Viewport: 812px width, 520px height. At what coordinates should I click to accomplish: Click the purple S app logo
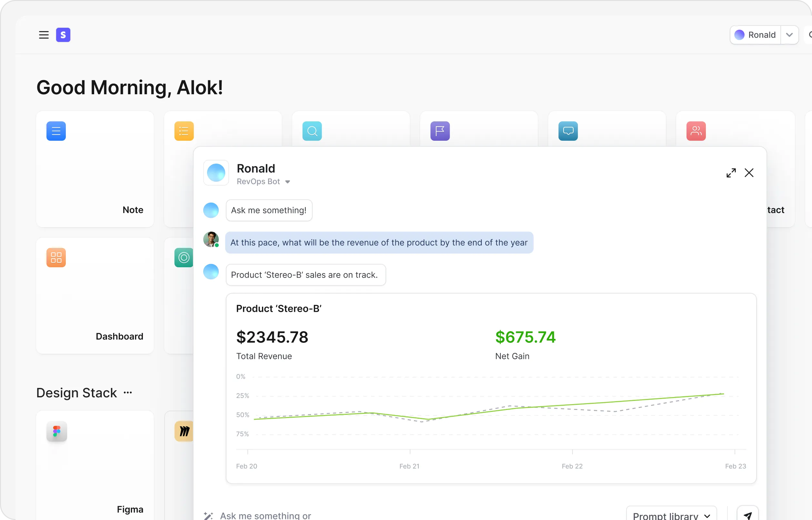click(63, 35)
